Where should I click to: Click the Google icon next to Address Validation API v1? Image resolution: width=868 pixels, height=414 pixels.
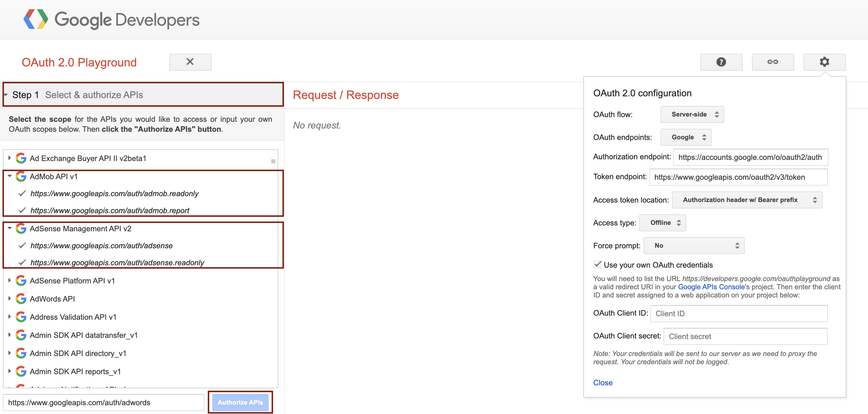[x=20, y=317]
